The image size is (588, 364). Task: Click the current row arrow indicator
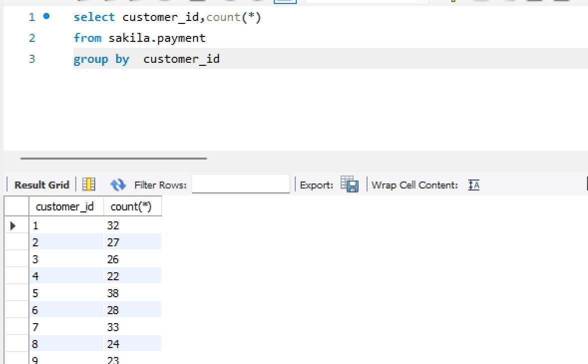coord(13,226)
